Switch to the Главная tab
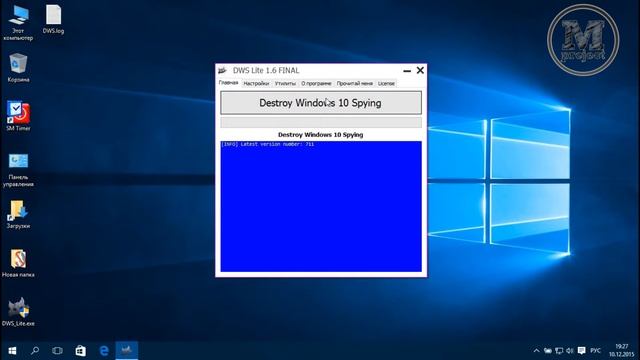This screenshot has height=360, width=640. tap(229, 82)
